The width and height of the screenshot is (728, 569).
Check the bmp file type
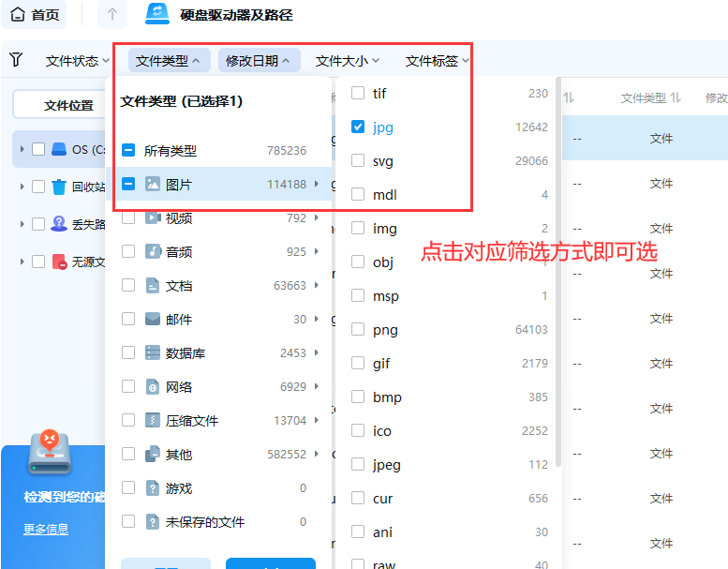pyautogui.click(x=358, y=397)
